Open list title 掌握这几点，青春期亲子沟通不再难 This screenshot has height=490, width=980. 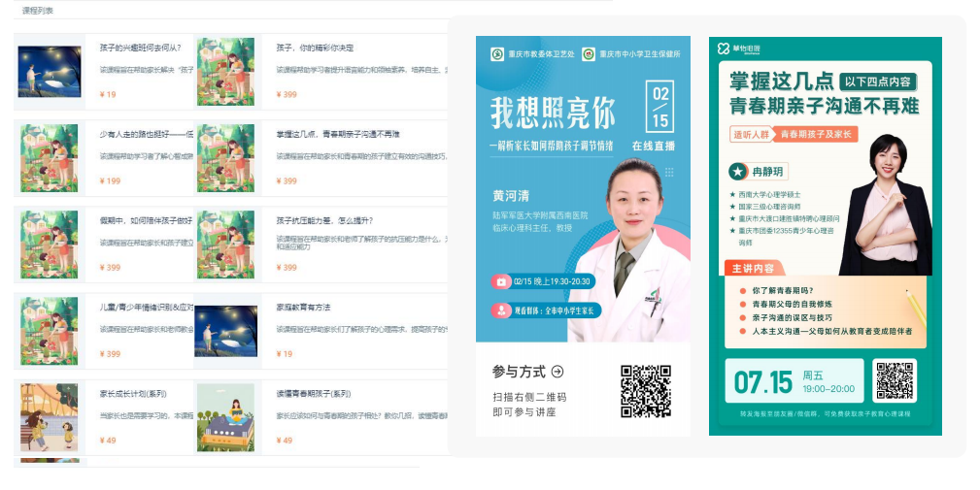point(338,134)
